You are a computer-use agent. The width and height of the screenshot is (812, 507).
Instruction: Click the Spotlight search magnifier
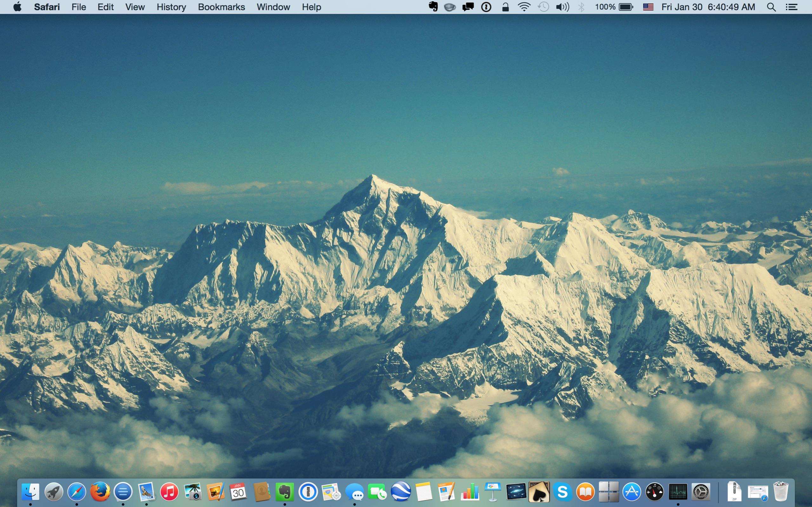point(771,7)
